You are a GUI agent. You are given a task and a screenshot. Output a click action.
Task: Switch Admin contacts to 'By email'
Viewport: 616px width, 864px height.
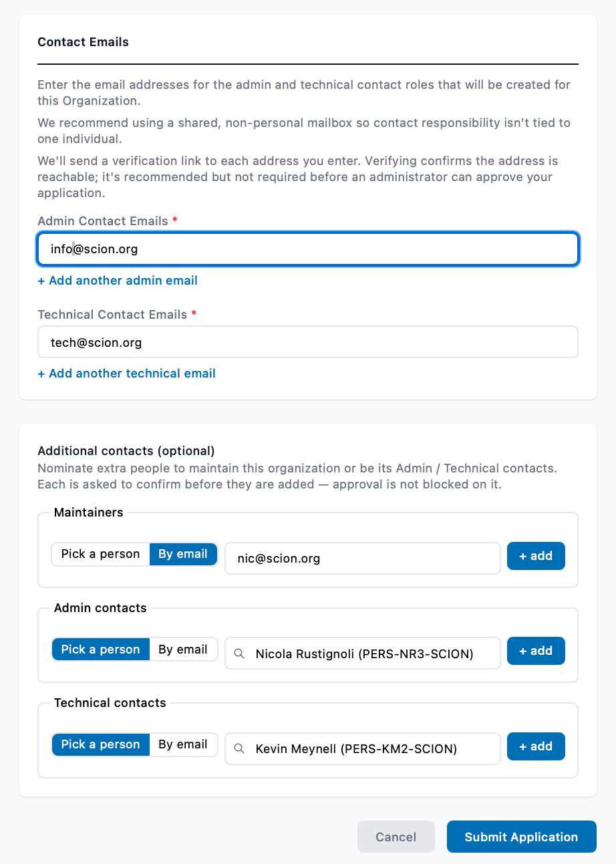click(183, 650)
